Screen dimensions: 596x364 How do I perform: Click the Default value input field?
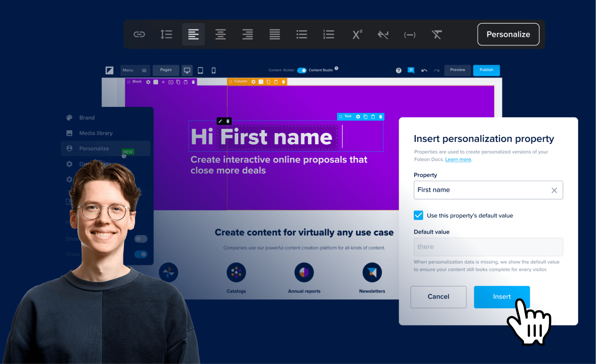pos(488,247)
